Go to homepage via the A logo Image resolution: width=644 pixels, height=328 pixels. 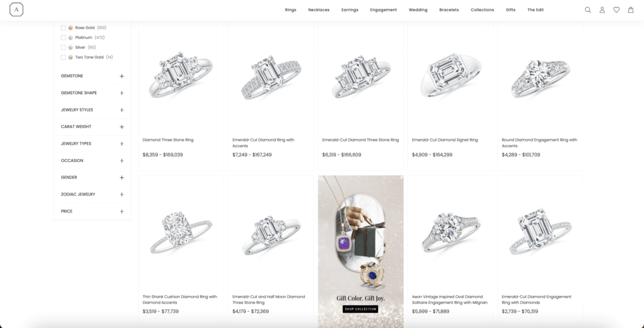tap(16, 9)
